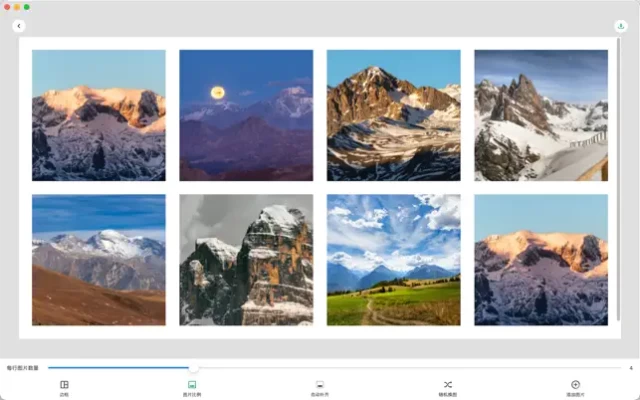The width and height of the screenshot is (640, 400).
Task: Choose the rocky snow-streaked peak photo in top row
Action: click(x=393, y=115)
